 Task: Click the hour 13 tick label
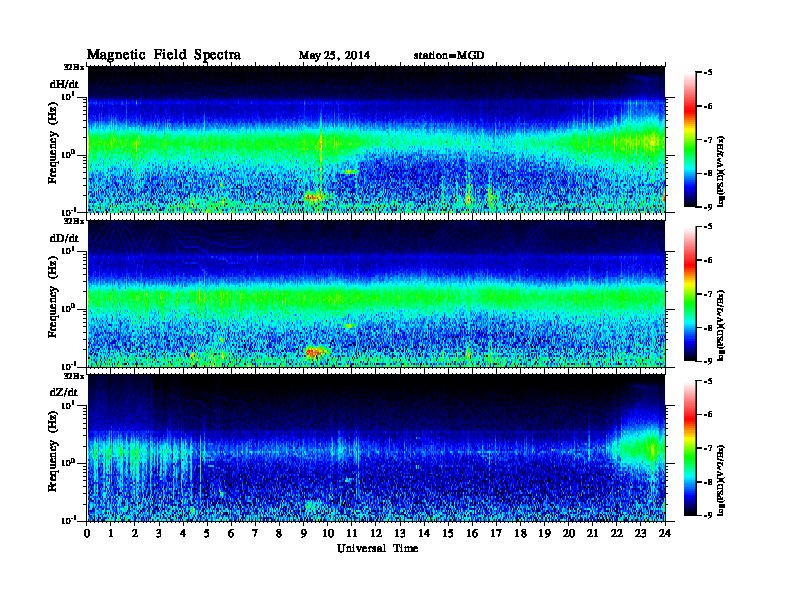click(400, 533)
